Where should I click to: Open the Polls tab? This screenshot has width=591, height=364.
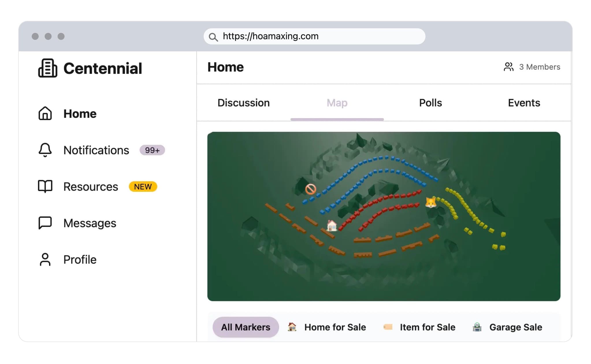tap(430, 103)
